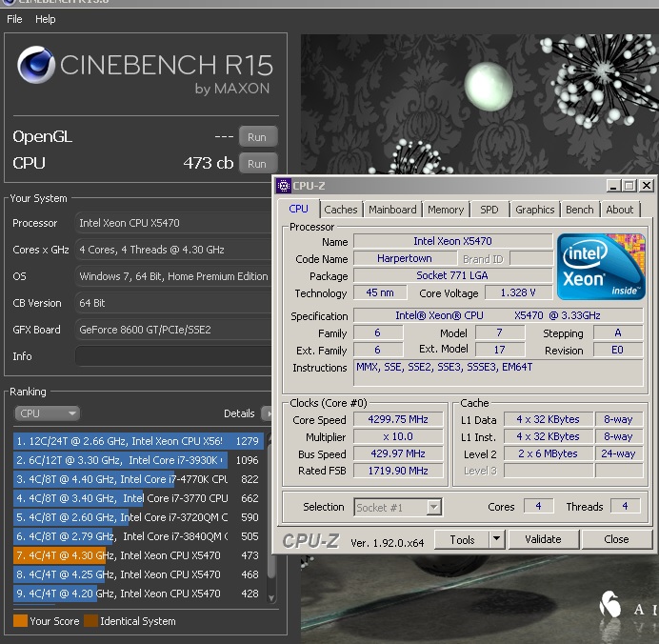Switch to the About tab in CPU-Z

pyautogui.click(x=620, y=210)
